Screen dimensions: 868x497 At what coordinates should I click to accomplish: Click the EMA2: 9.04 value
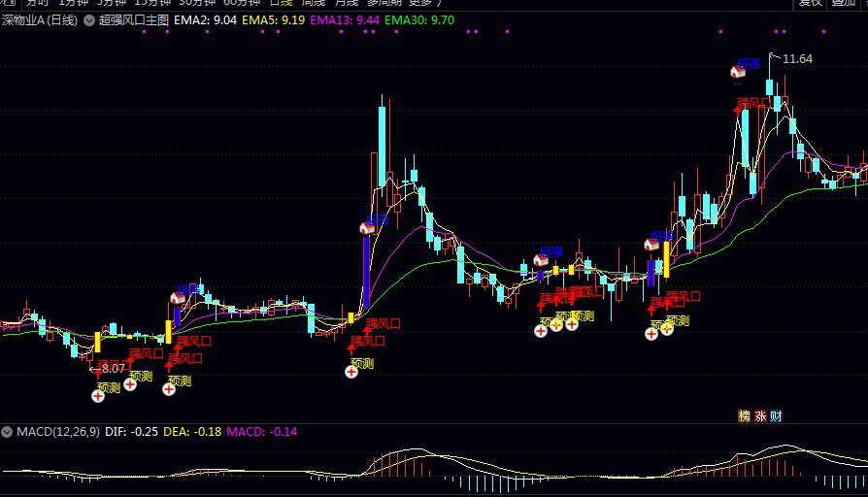click(206, 20)
